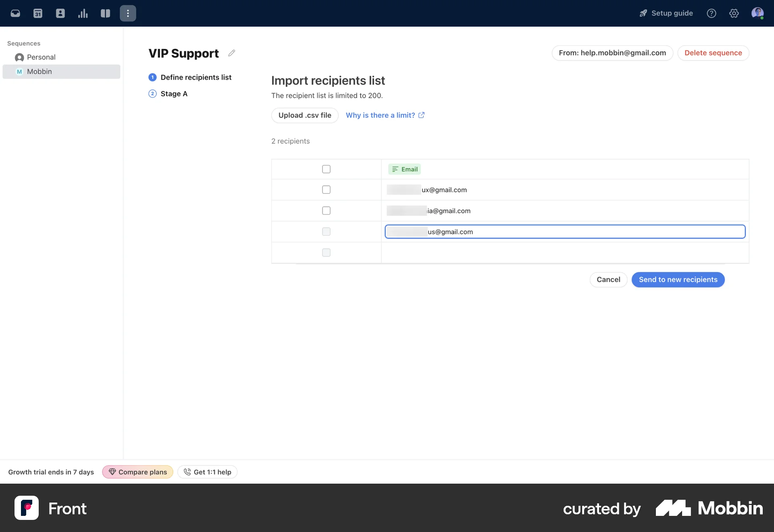The height and width of the screenshot is (532, 774).
Task: Check the checkbox next to ia@gmail.com recipient
Action: coord(326,210)
